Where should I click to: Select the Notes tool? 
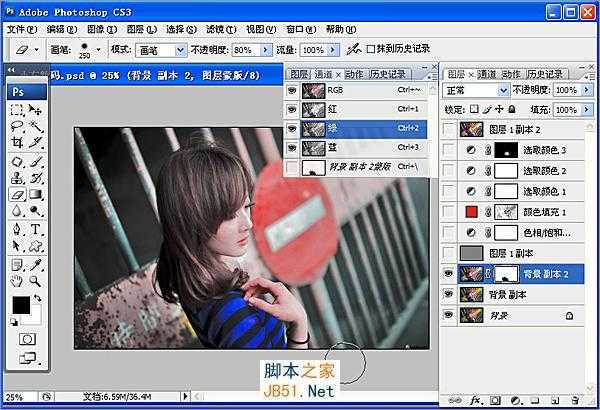(x=17, y=265)
